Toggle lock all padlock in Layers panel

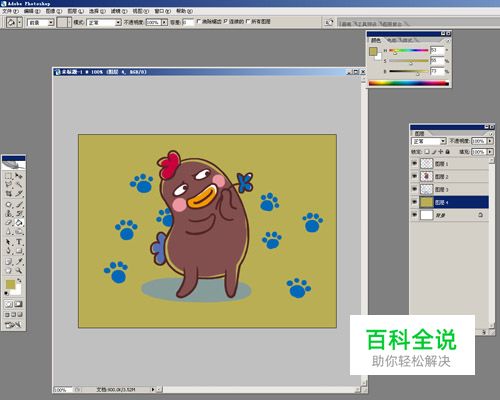coord(448,152)
